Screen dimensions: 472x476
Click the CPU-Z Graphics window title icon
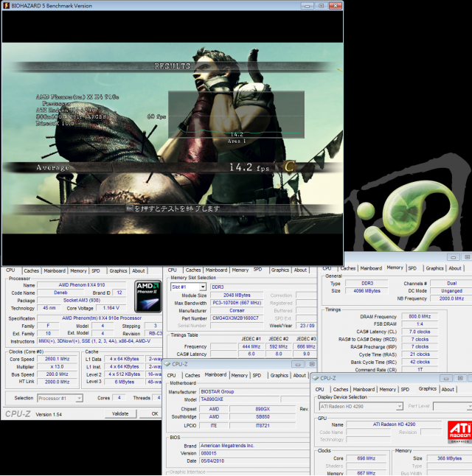coord(316,378)
